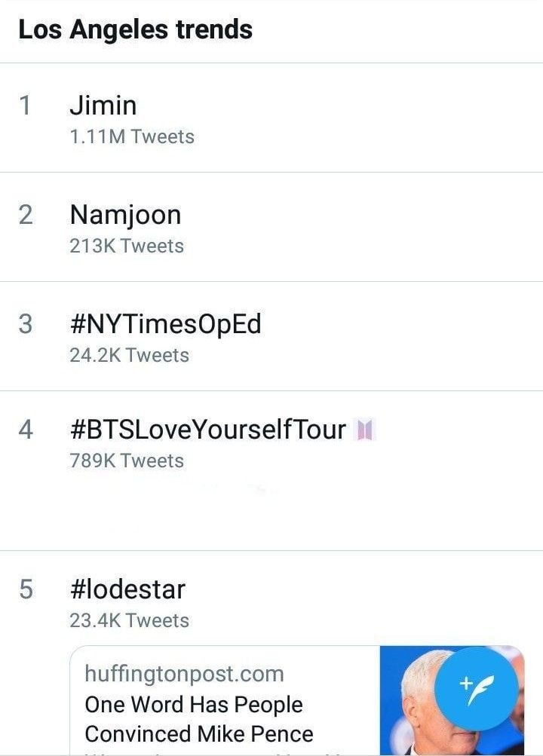Click the BTS emoji next to #BTSLoveYourselfTour
This screenshot has height=756, width=543.
[364, 430]
